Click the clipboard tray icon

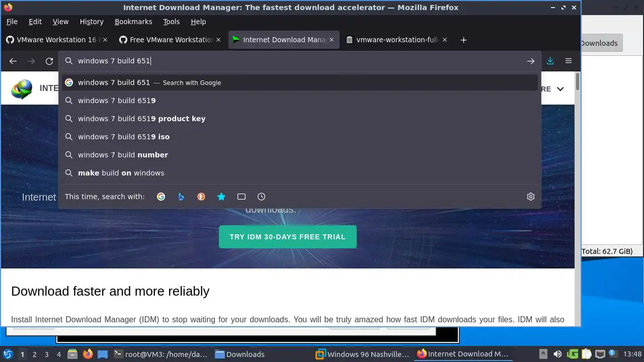586,354
